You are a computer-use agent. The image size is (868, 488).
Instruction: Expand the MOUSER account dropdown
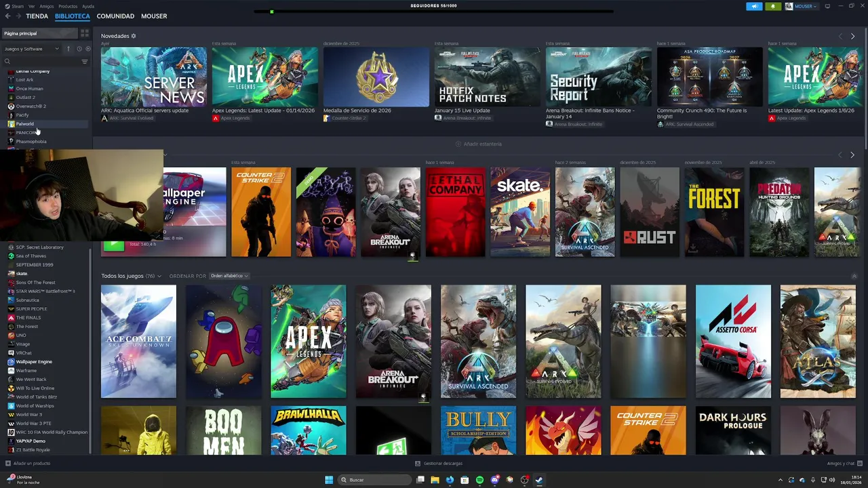[802, 6]
